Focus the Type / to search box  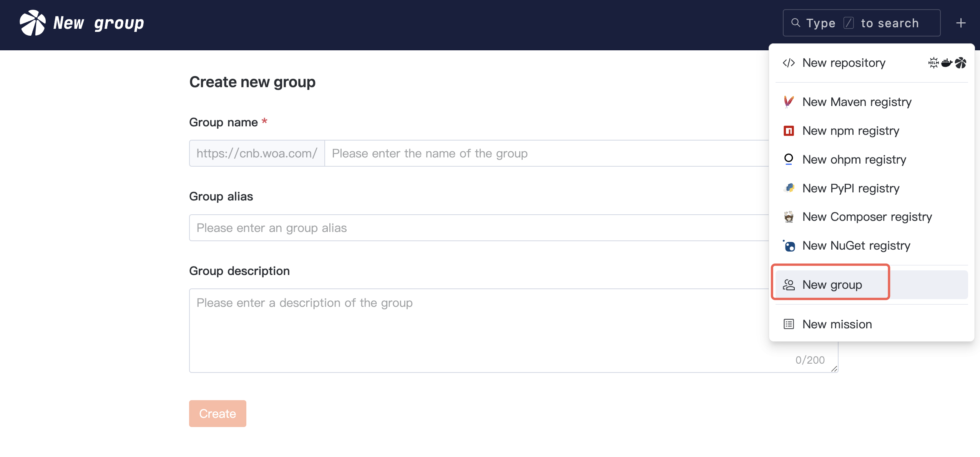(x=862, y=23)
